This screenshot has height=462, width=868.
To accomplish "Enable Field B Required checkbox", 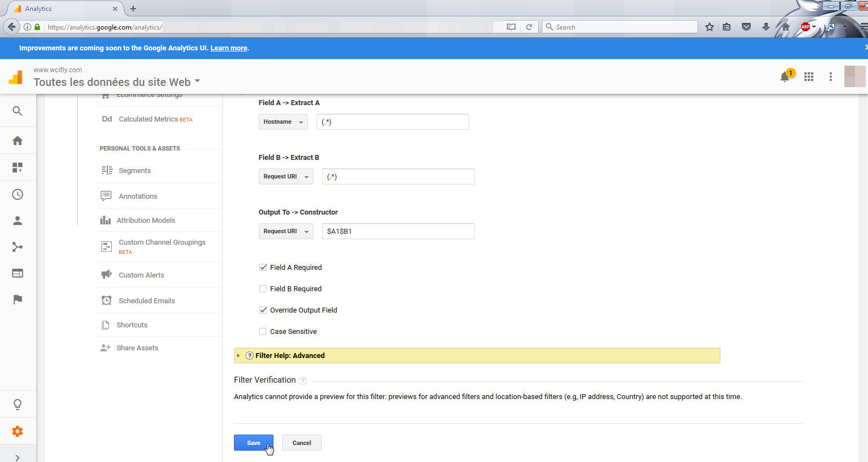I will (263, 289).
